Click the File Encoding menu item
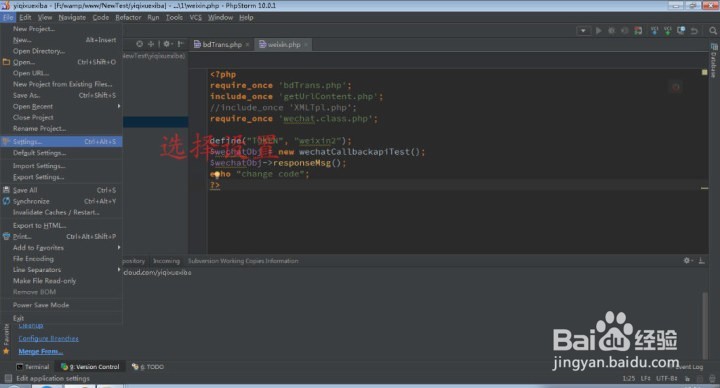This screenshot has height=388, width=720. (62, 259)
